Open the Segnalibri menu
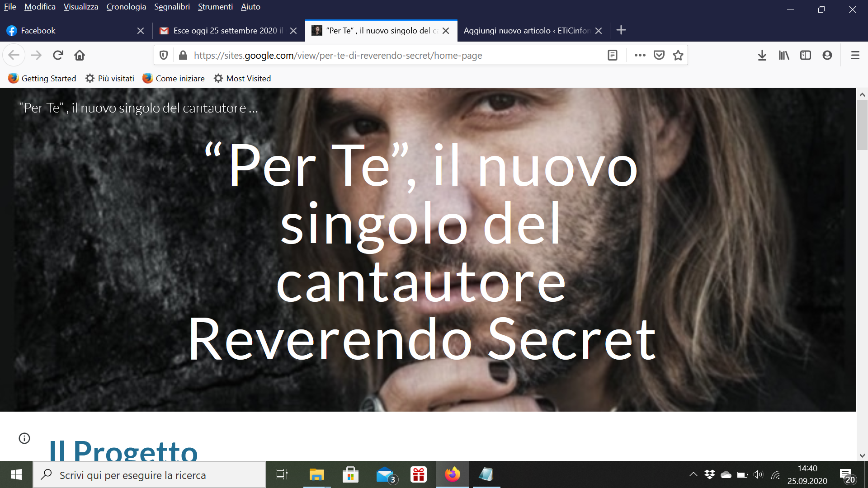This screenshot has width=868, height=488. click(x=172, y=7)
